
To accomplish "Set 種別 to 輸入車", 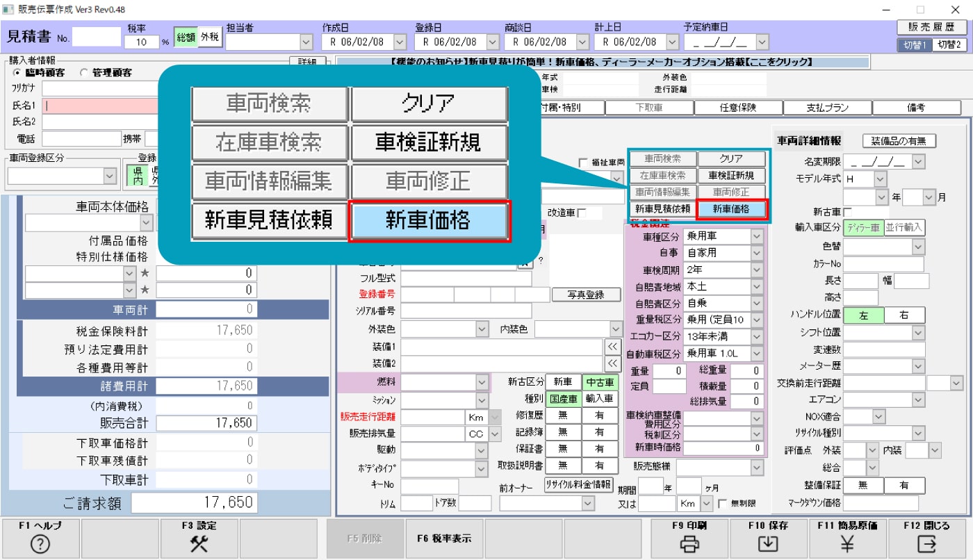I will 600,399.
